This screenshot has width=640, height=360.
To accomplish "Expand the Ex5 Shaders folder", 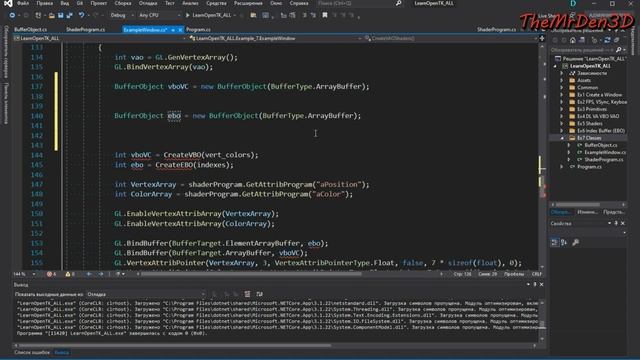I will click(562, 123).
